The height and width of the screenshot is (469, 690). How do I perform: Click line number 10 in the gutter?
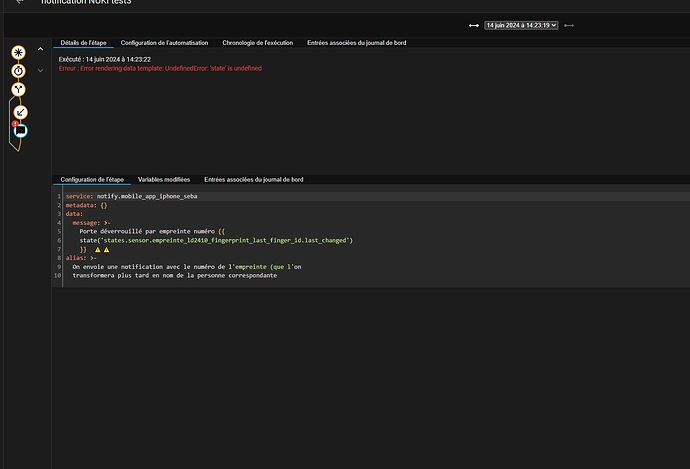coord(57,275)
